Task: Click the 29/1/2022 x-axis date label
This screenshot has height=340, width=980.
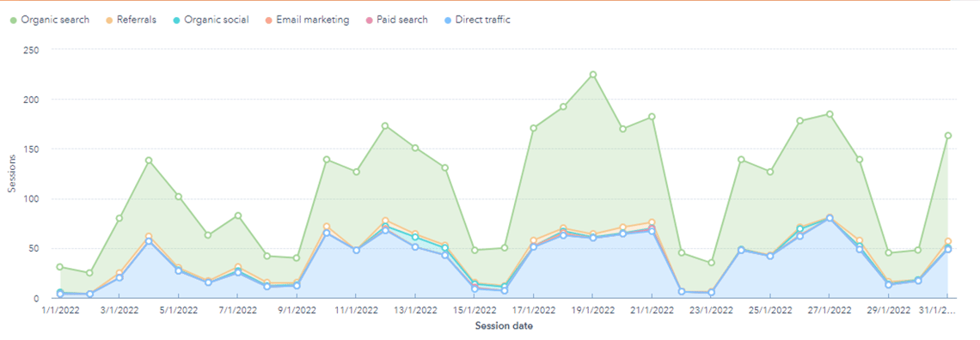Action: coord(889,310)
